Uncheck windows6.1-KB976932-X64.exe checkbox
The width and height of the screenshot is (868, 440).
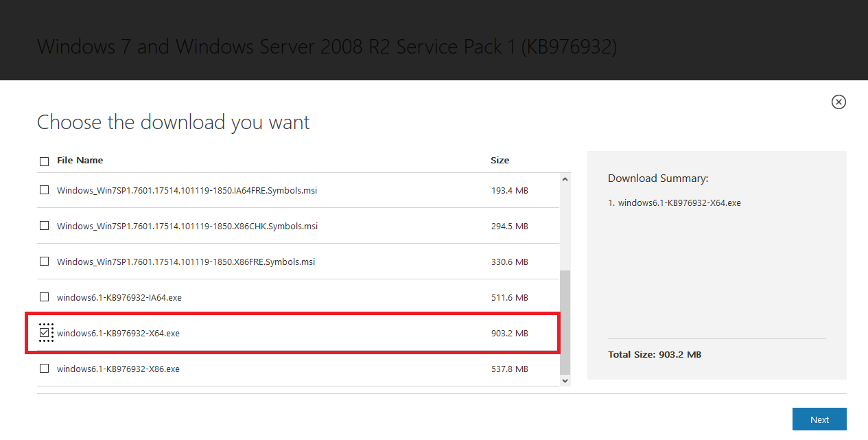45,333
